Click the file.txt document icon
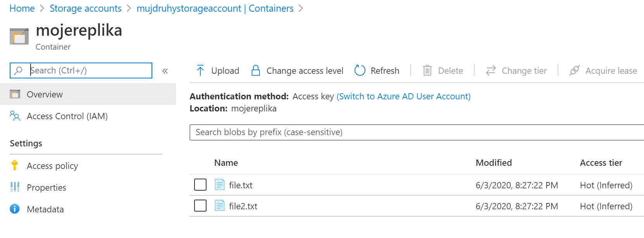This screenshot has height=238, width=644. 220,185
